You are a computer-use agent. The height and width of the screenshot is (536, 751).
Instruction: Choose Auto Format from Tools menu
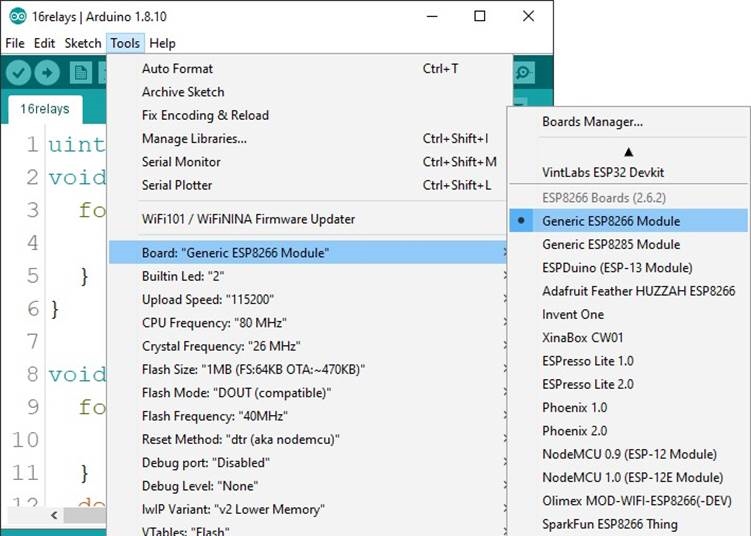click(x=307, y=68)
